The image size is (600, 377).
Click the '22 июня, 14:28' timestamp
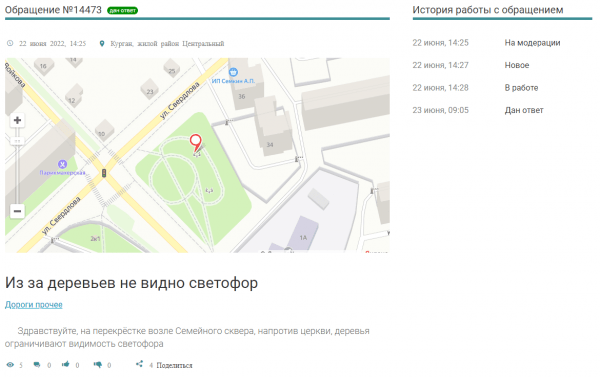pos(440,88)
